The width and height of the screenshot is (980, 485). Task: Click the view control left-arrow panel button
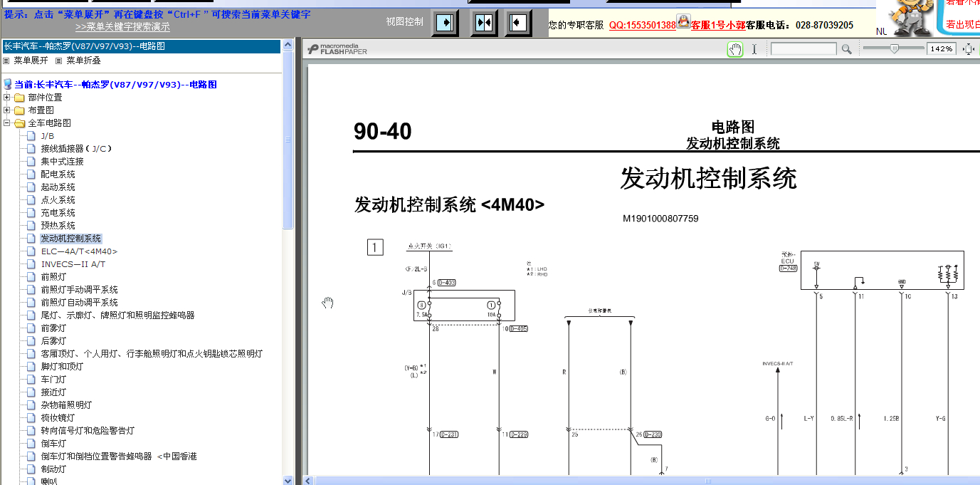coord(518,23)
